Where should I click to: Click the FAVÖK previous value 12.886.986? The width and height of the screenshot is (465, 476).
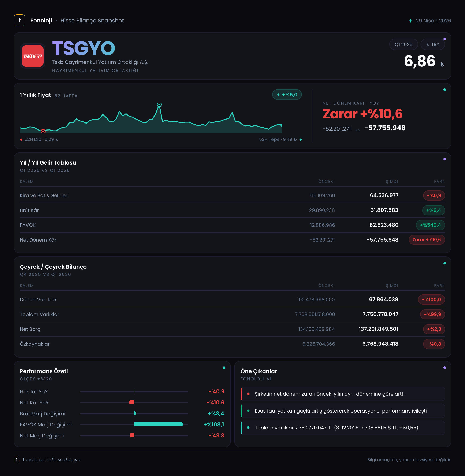[323, 225]
